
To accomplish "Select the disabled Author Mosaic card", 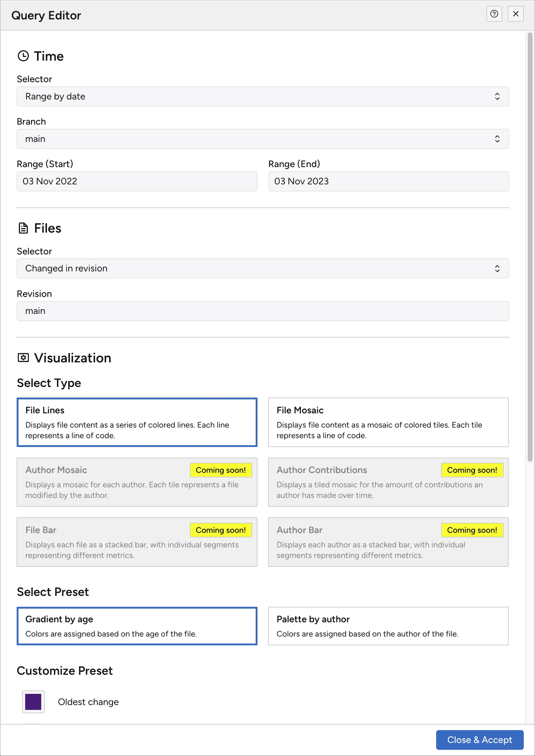I will 137,482.
